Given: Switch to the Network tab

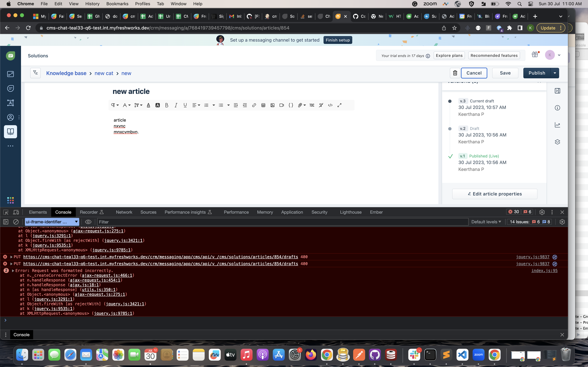Looking at the screenshot, I should click(124, 212).
